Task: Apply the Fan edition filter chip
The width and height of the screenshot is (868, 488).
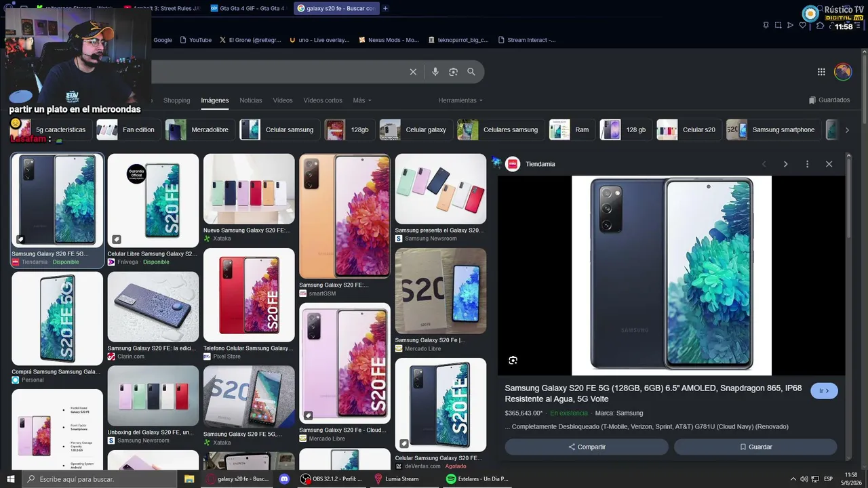Action: (x=128, y=129)
